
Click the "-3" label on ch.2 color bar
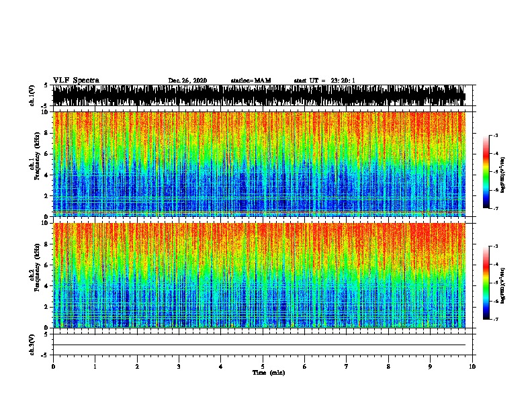click(495, 246)
